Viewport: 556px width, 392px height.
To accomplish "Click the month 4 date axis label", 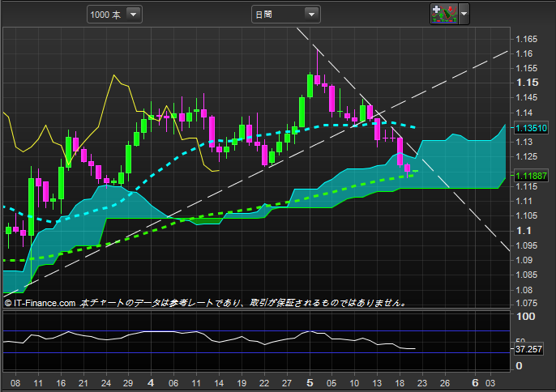I will [151, 383].
